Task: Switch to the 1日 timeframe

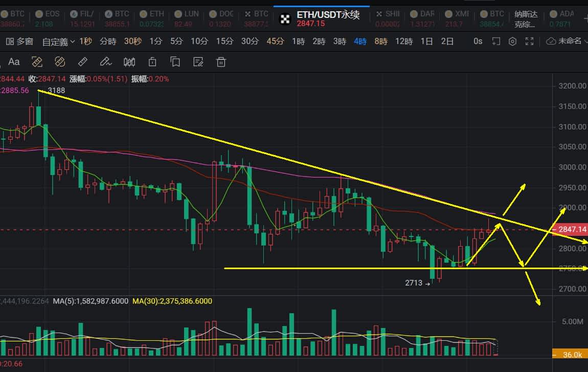Action: [x=427, y=41]
